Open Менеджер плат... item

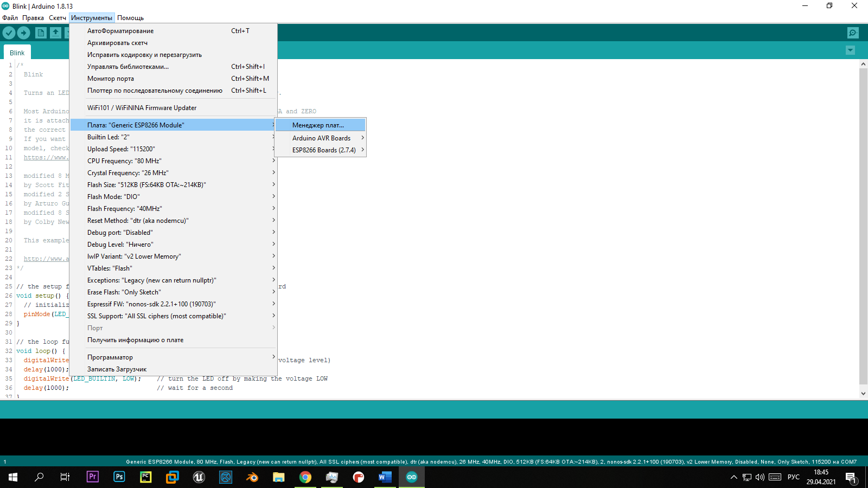point(320,125)
